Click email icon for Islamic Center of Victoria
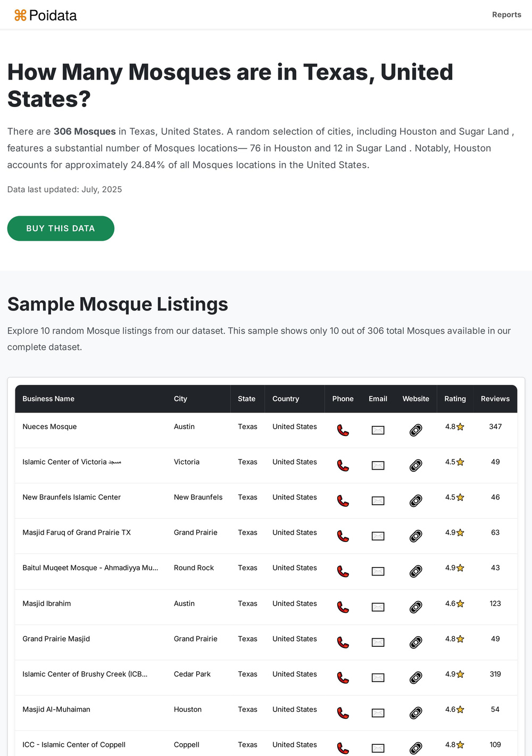Viewport: 532px width, 756px height. (x=378, y=465)
